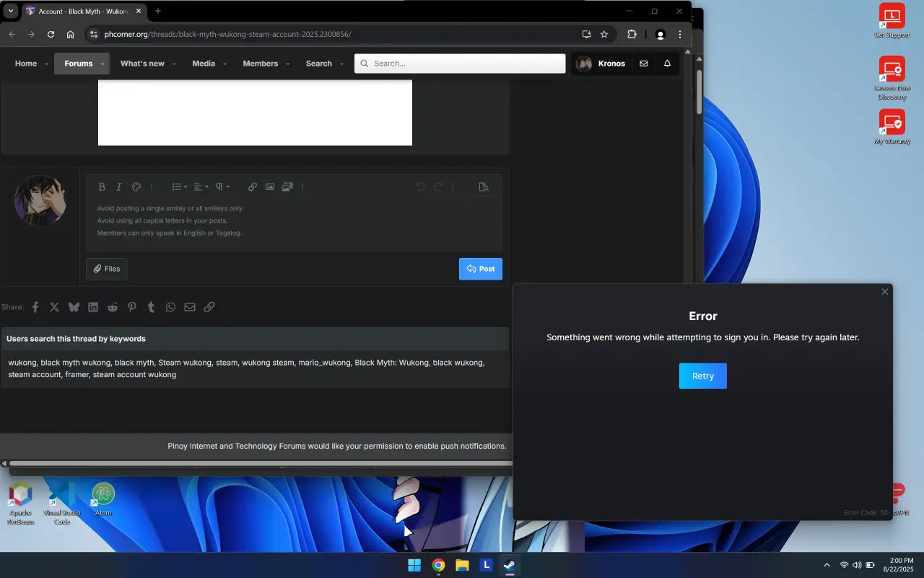924x578 pixels.
Task: Open the Search navigation item
Action: pyautogui.click(x=318, y=64)
